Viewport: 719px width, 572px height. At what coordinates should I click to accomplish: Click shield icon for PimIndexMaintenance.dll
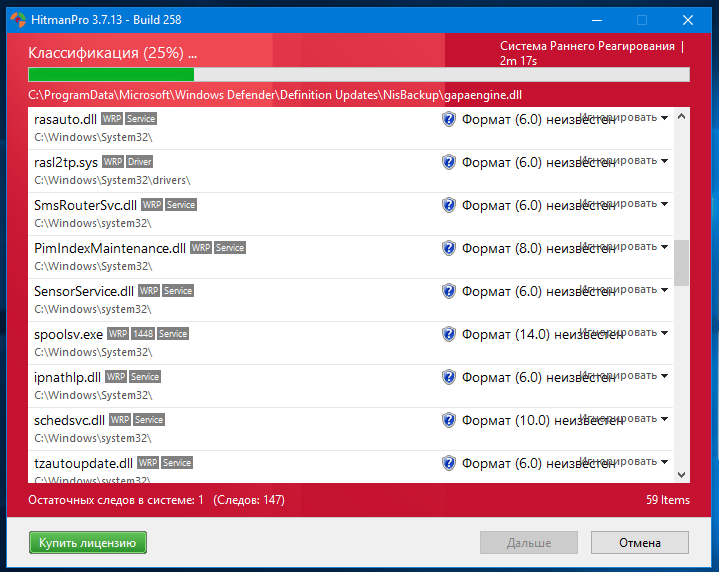click(x=448, y=248)
